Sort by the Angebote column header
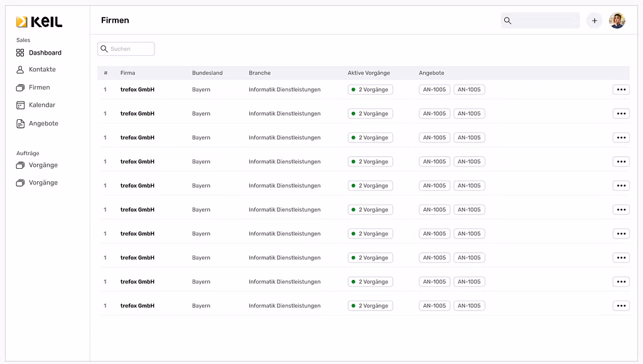 (431, 73)
